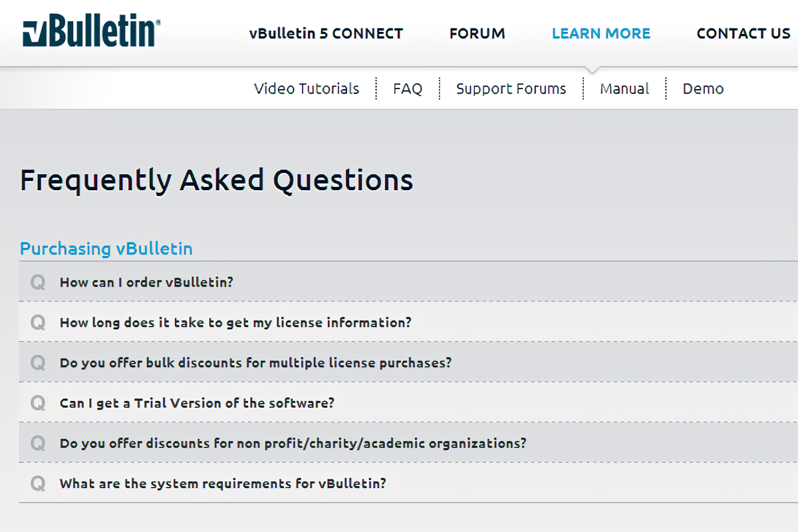Screen dimensions: 798x532
Task: Visit the Support Forums link
Action: pos(511,88)
